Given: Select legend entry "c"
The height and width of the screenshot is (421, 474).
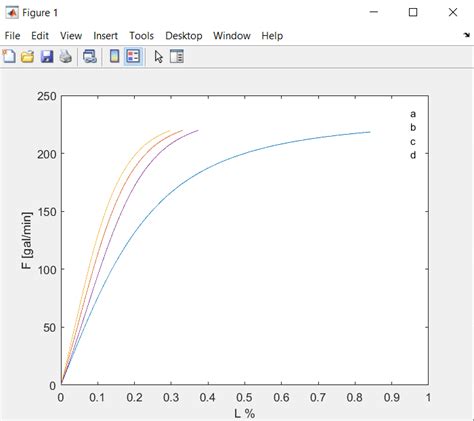Looking at the screenshot, I should click(x=413, y=142).
